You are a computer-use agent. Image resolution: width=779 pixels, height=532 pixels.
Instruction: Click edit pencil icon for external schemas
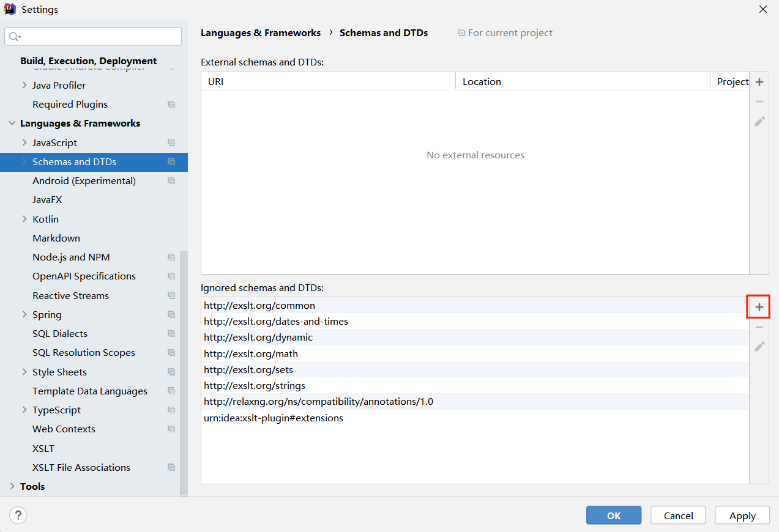(x=759, y=121)
